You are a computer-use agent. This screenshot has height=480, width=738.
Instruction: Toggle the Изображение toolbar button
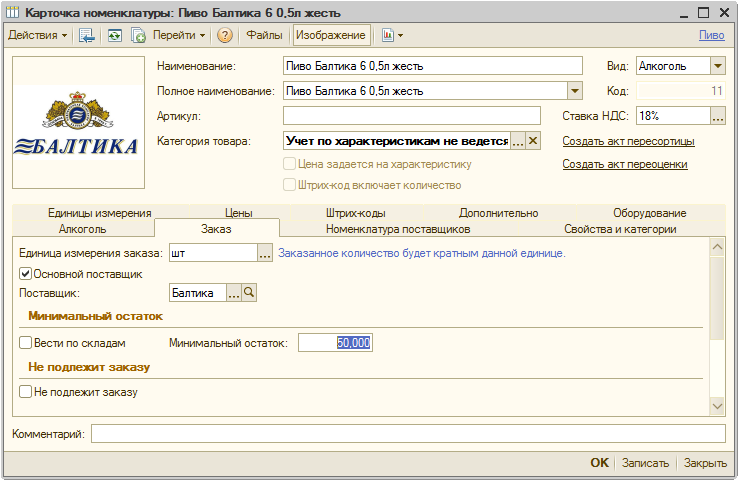[331, 35]
